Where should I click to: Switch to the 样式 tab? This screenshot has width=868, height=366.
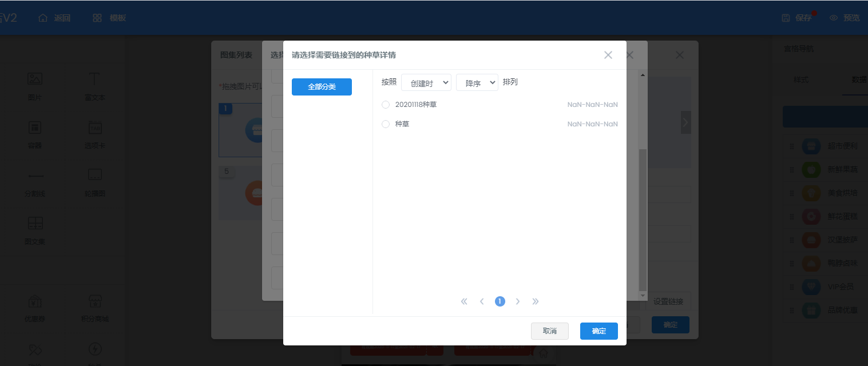[801, 79]
